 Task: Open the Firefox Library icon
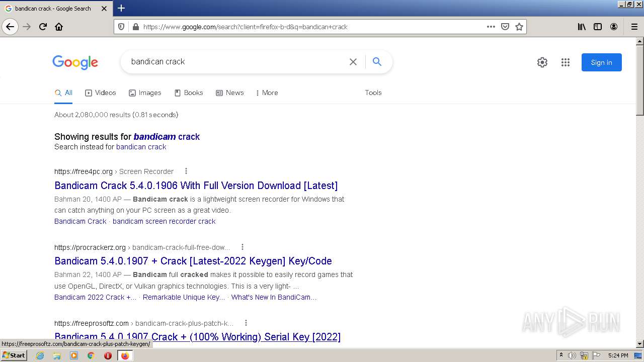point(582,27)
